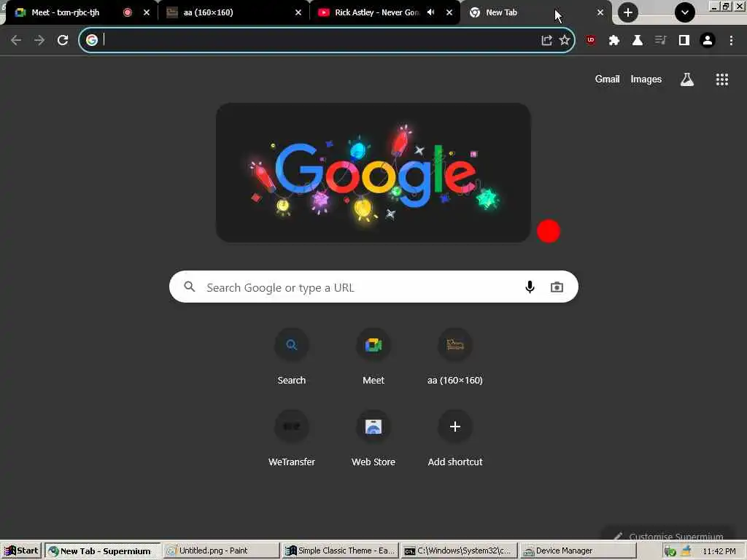Switch to the cmd.exe taskbar window
The height and width of the screenshot is (560, 747).
[x=458, y=551]
